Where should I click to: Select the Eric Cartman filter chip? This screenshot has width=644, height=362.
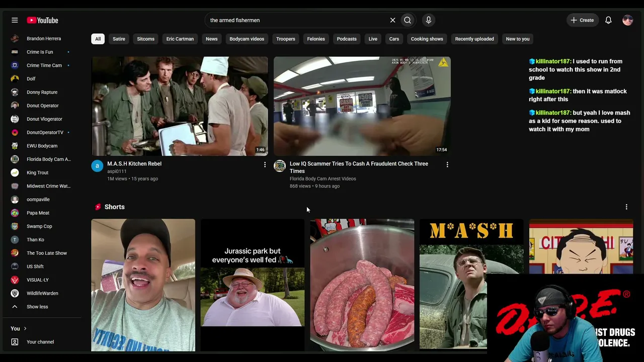pos(180,39)
